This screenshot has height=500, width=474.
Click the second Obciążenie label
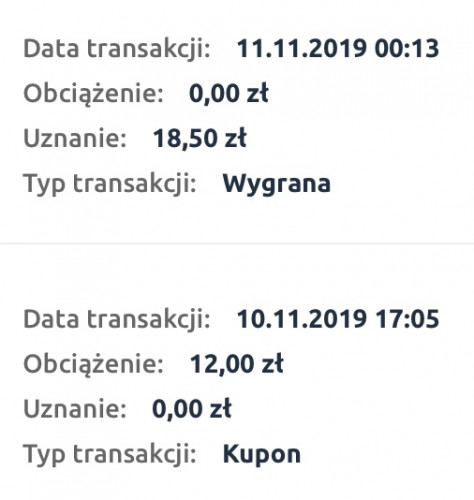(x=94, y=364)
